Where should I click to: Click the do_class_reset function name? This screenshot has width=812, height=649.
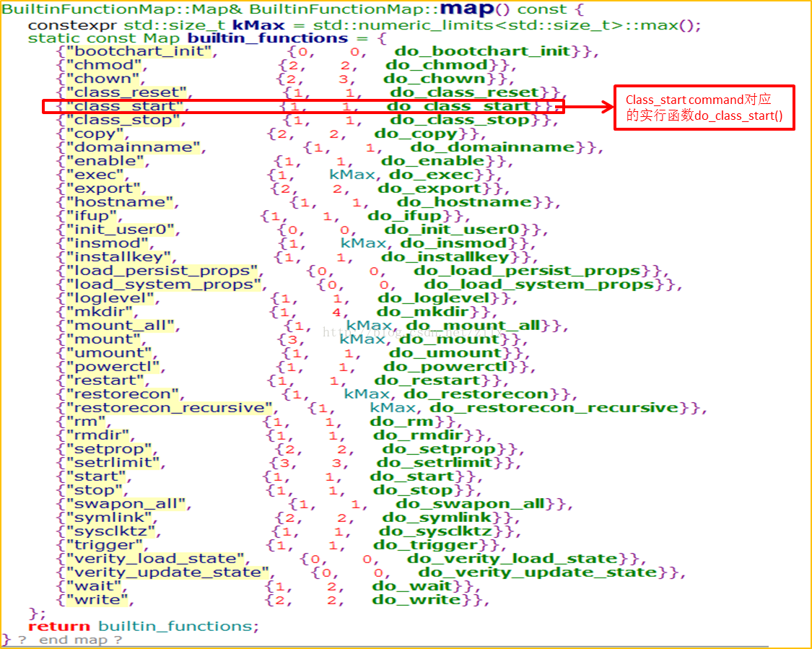pos(466,92)
